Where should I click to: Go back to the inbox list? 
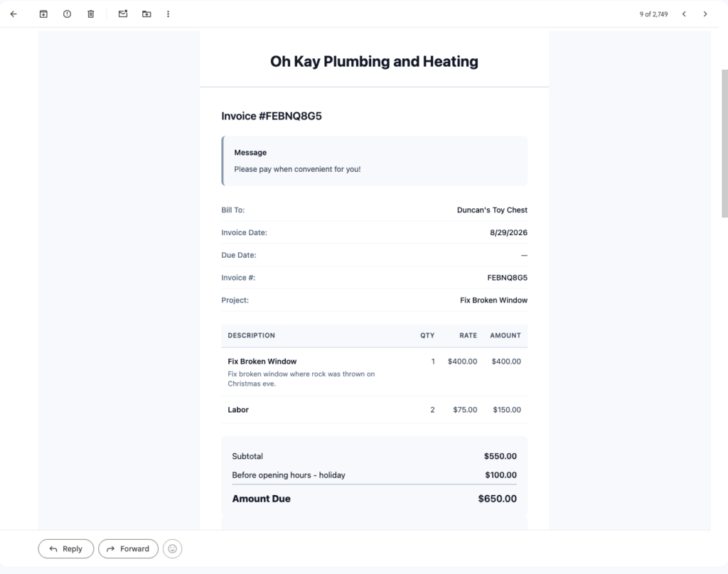[14, 14]
